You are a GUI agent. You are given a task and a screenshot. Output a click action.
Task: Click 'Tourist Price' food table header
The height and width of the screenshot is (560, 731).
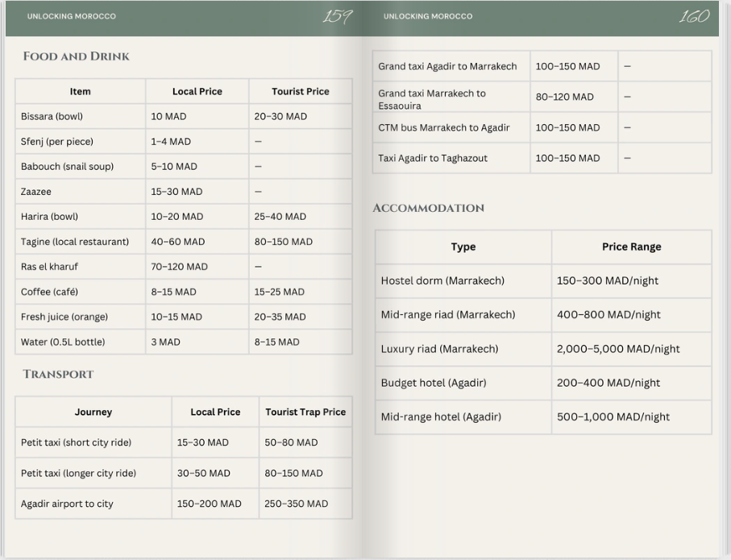pos(301,92)
